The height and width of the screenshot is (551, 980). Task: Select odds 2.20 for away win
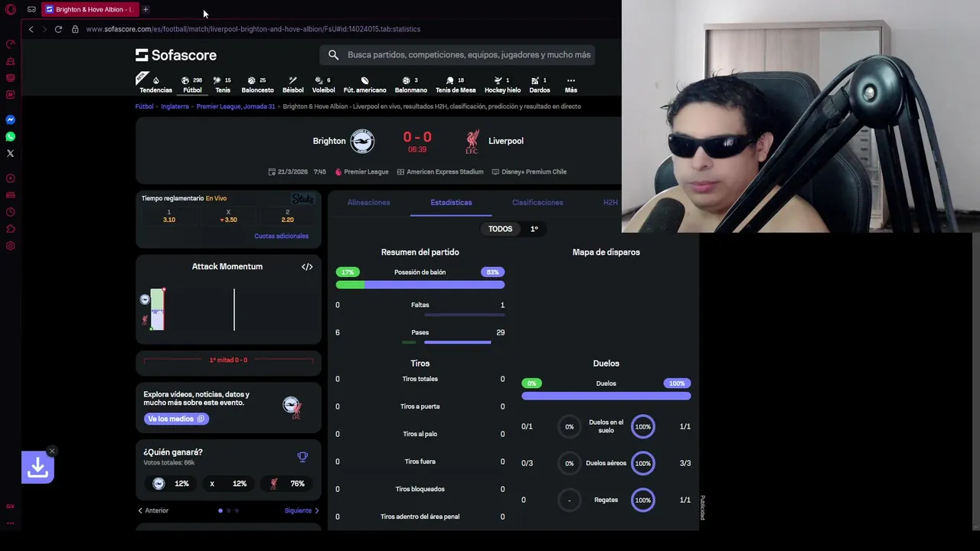(x=287, y=216)
